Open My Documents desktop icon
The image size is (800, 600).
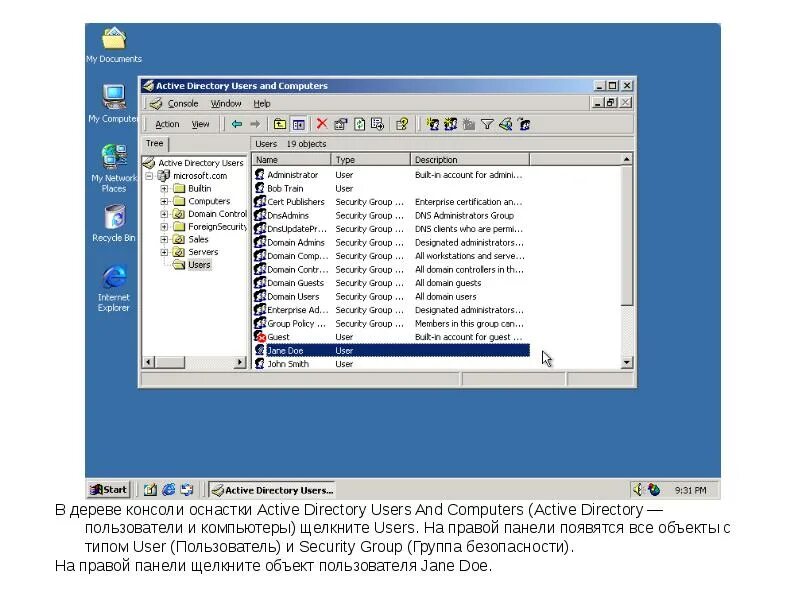click(114, 45)
